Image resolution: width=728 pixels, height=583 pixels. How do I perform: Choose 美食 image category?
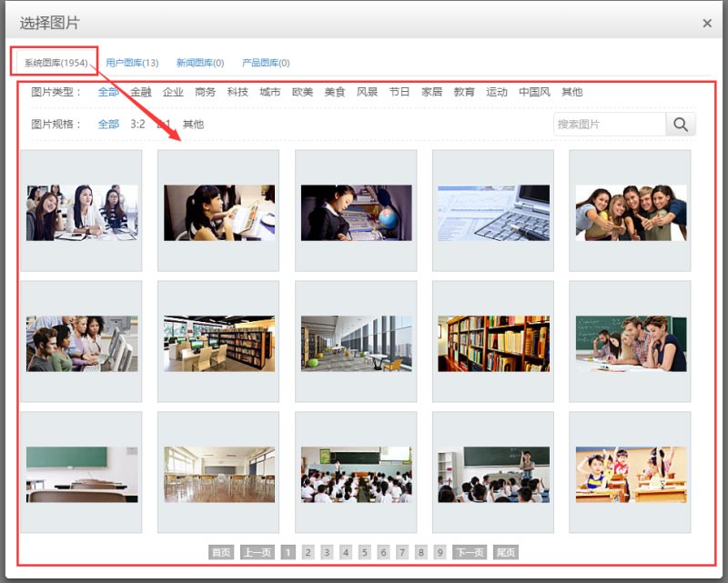point(335,92)
